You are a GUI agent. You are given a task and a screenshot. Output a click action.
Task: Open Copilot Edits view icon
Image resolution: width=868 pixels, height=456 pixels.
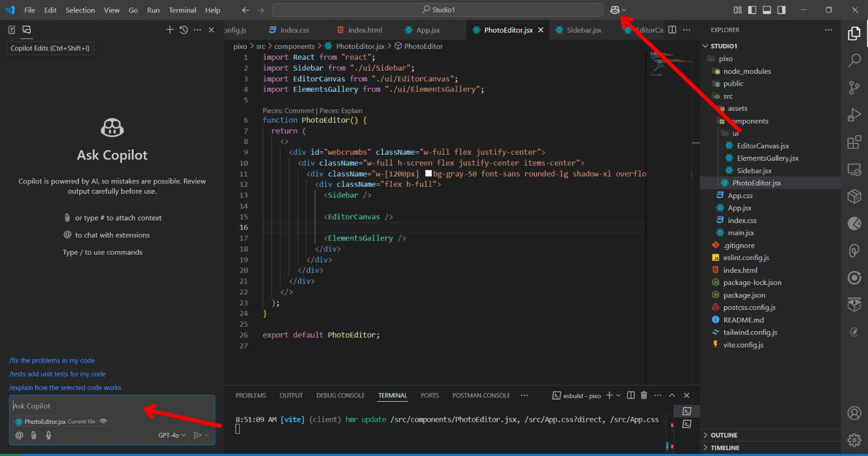(x=12, y=30)
